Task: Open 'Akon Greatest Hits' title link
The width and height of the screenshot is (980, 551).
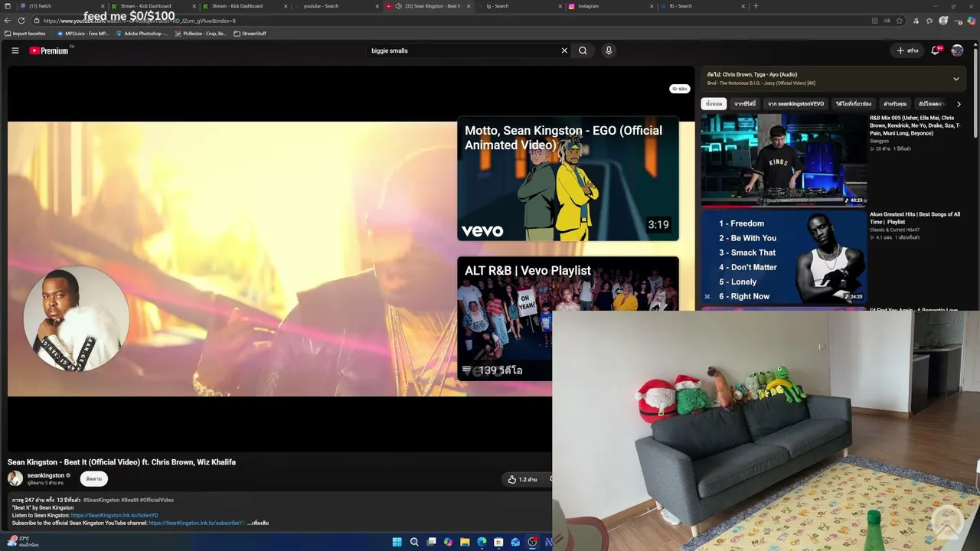Action: (x=915, y=218)
